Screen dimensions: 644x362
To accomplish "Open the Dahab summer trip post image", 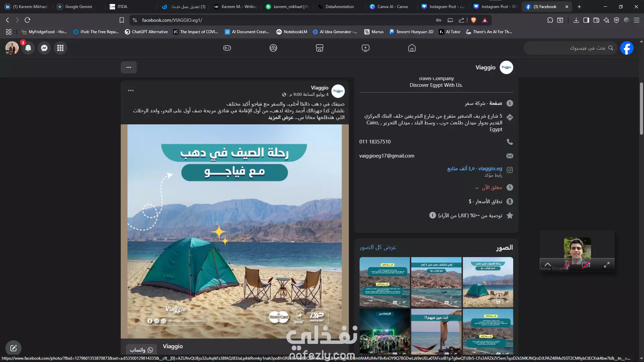I will [x=235, y=231].
